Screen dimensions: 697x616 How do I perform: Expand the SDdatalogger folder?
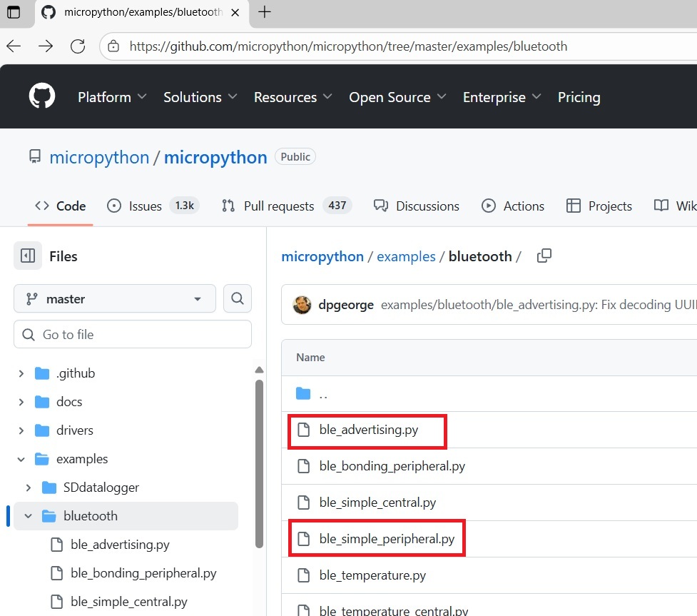29,488
